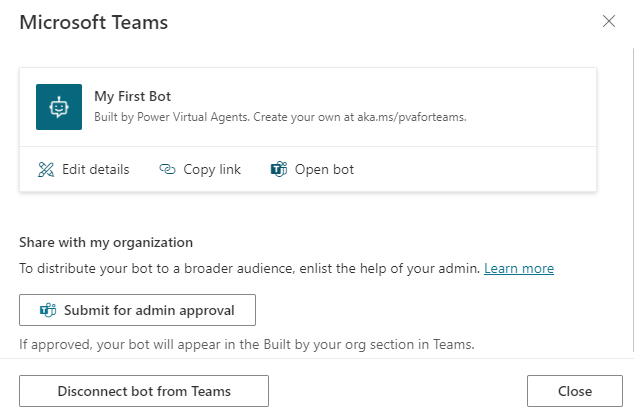Viewport: 634px width, 414px height.
Task: Click the chain link icon beside Copy link
Action: click(167, 169)
